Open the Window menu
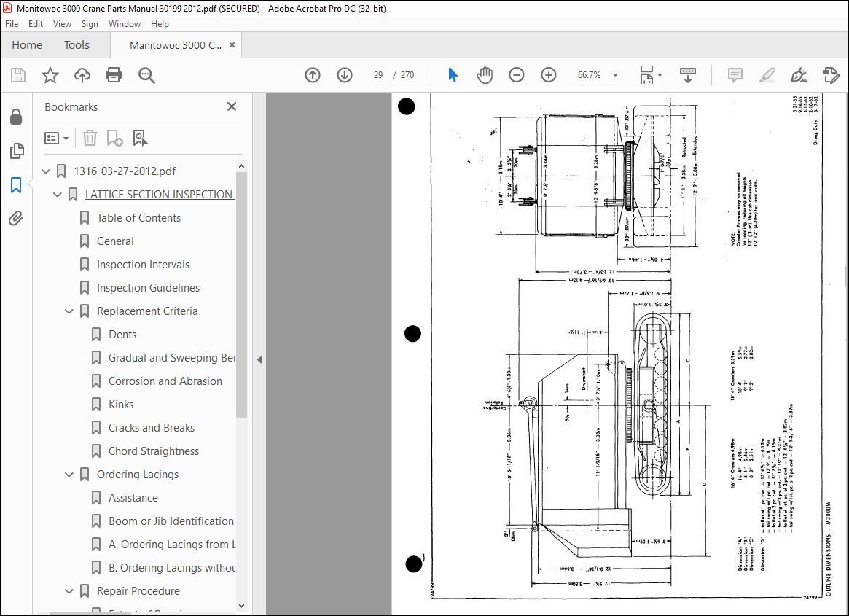The height and width of the screenshot is (616, 849). (125, 24)
